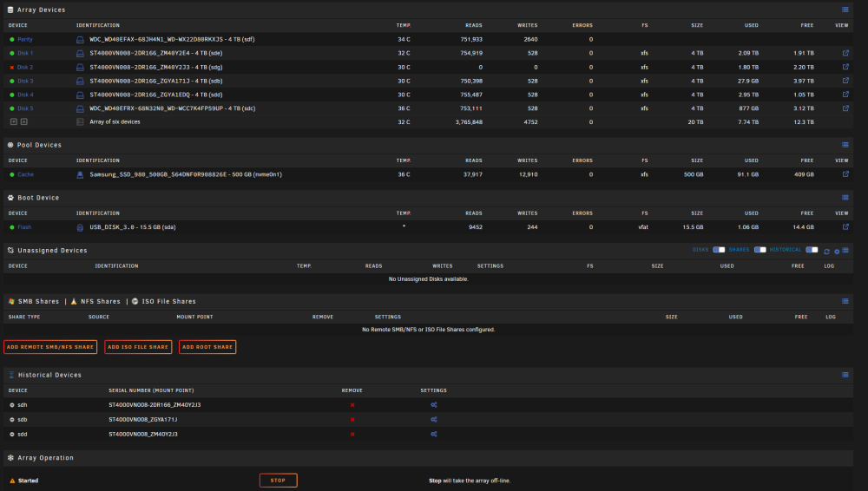The height and width of the screenshot is (491, 868).
Task: Browse Disk 2 via its View icon
Action: pyautogui.click(x=845, y=67)
